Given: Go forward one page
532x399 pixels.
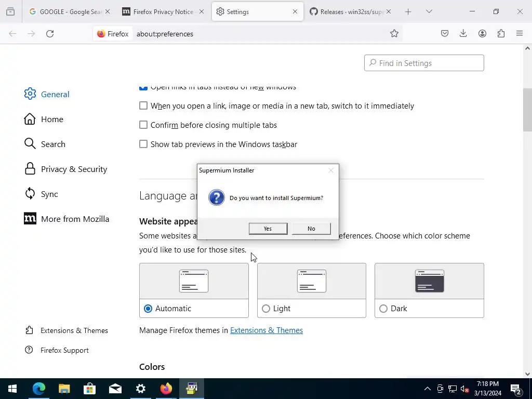Looking at the screenshot, I should pos(31,34).
